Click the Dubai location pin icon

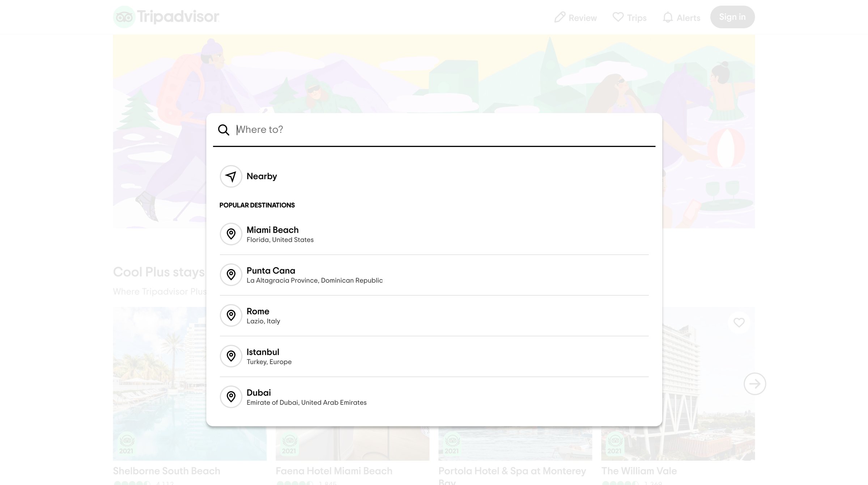[x=231, y=397]
